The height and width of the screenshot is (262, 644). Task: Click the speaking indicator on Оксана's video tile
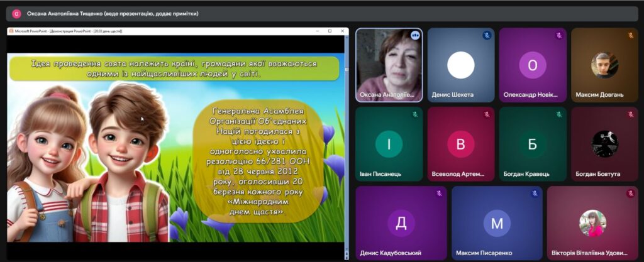click(x=414, y=36)
